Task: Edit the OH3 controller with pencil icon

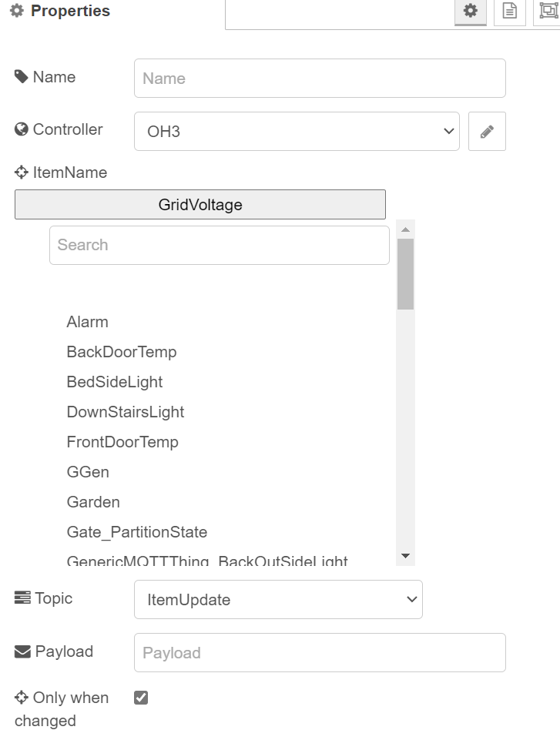Action: point(487,132)
